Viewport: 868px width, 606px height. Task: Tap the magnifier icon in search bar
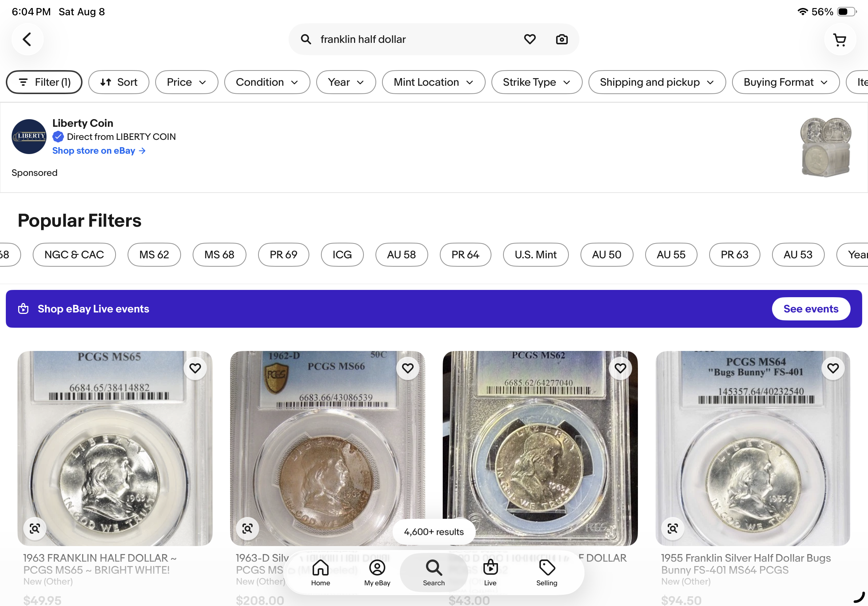pyautogui.click(x=306, y=39)
